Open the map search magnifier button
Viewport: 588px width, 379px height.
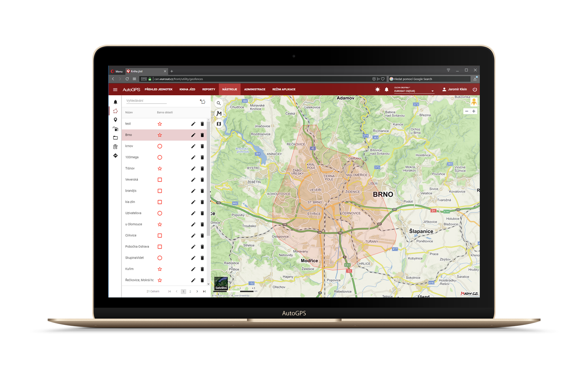click(x=219, y=103)
